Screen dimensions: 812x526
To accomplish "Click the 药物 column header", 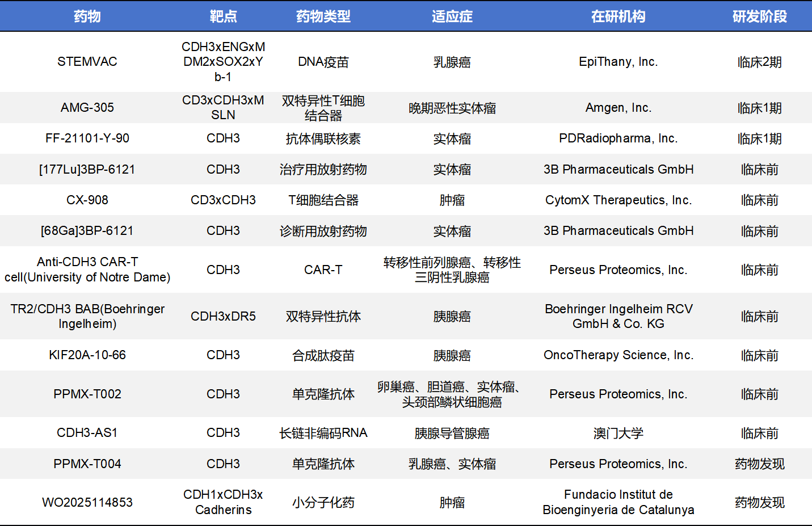I will coord(87,16).
